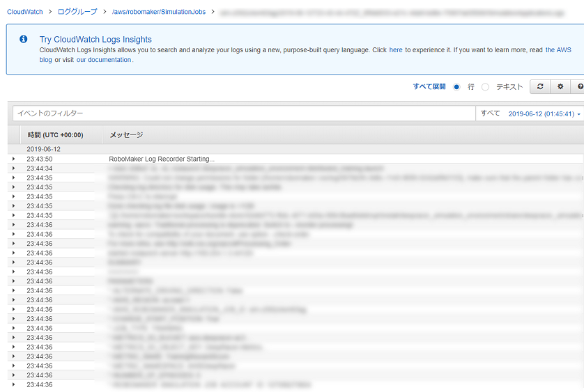Screen dimensions: 584x392
Task: Expand the 23:43:50 log row
Action: [x=13, y=159]
